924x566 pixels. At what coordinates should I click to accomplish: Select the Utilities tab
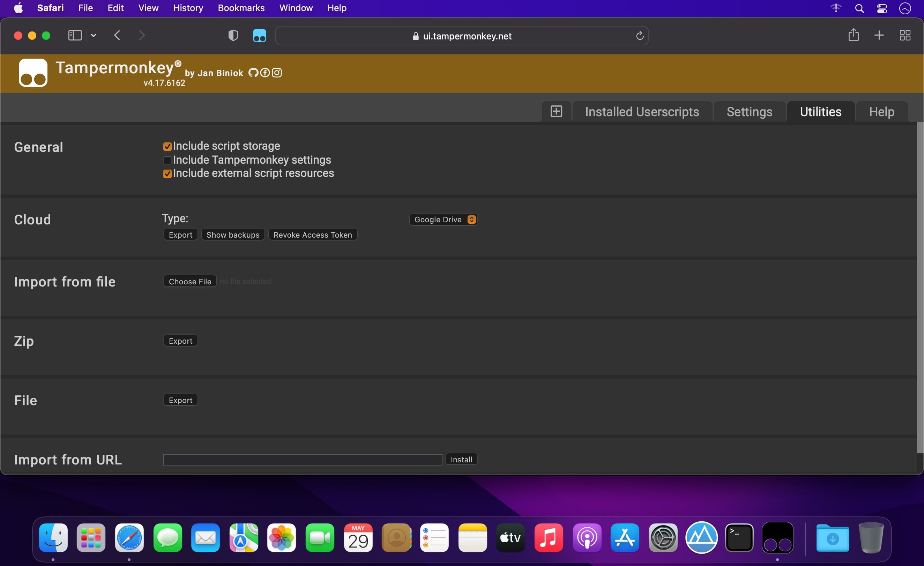[820, 112]
